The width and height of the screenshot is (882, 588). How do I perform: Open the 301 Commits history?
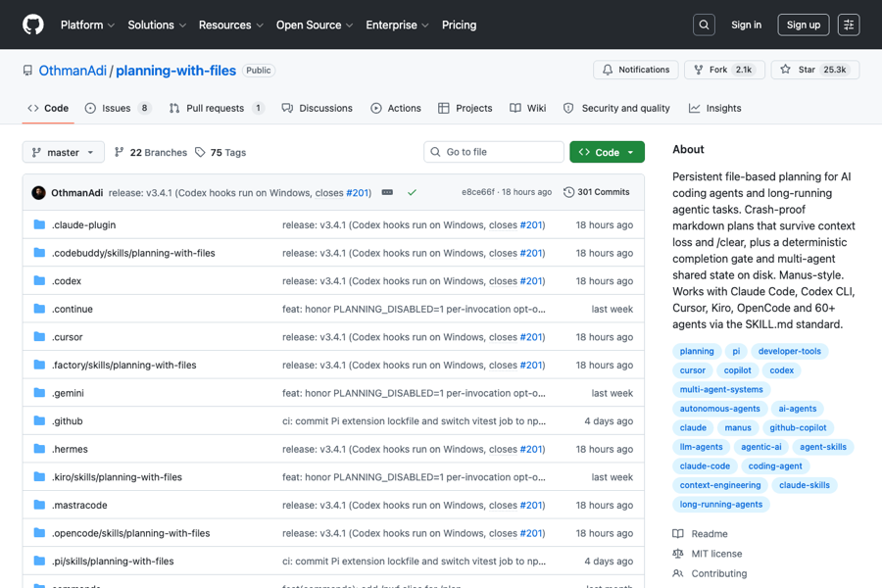(596, 192)
